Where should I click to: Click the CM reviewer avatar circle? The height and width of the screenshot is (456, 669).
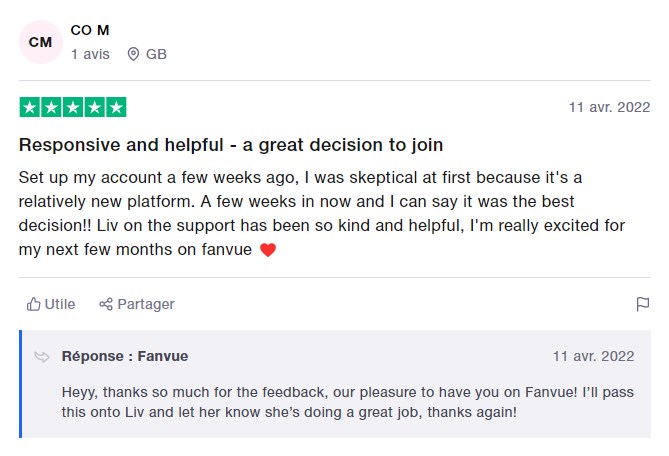[41, 42]
